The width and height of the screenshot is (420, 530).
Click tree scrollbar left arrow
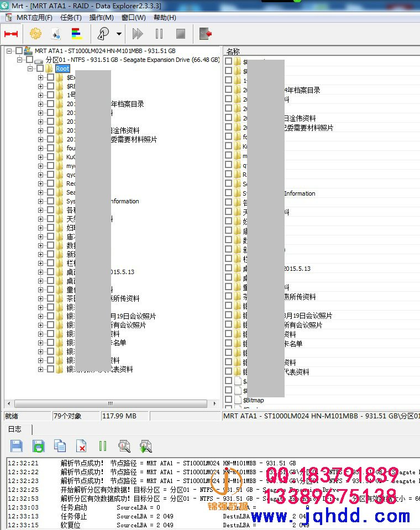pyautogui.click(x=9, y=403)
